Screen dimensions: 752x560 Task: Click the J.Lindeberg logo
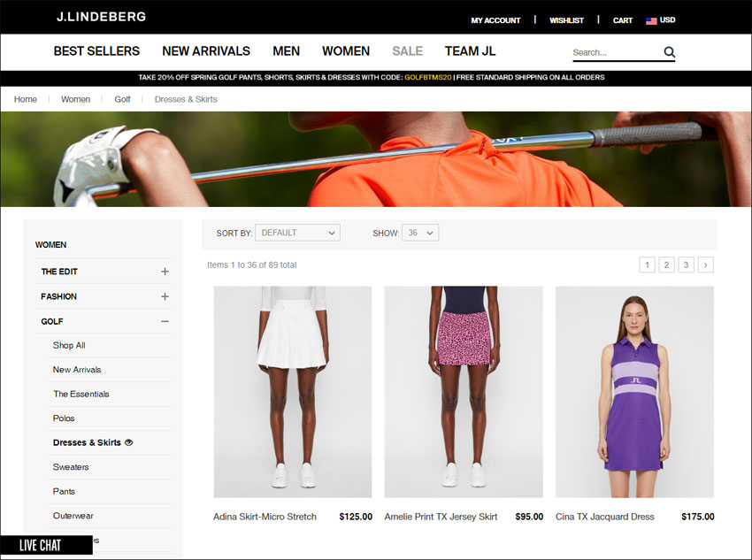[101, 17]
